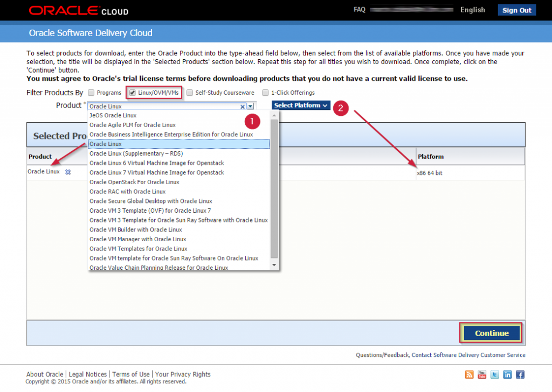This screenshot has width=552, height=392.
Task: Enable the Programs filter checkbox
Action: 91,92
